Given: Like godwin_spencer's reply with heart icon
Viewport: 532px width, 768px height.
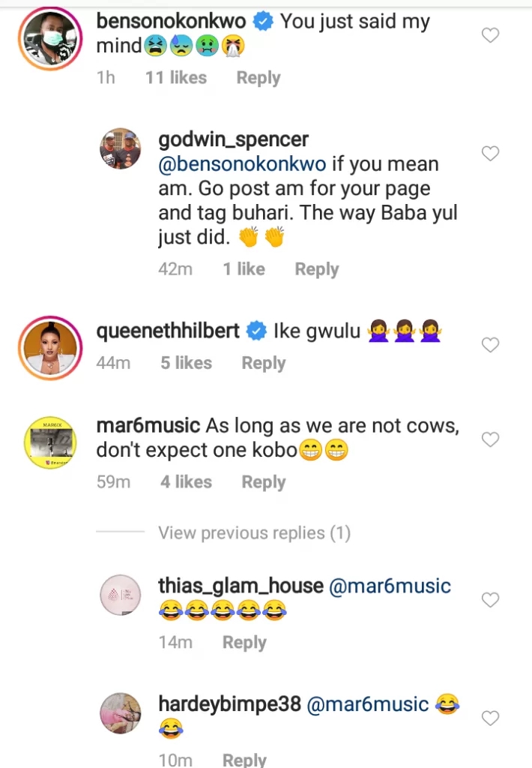Looking at the screenshot, I should [490, 154].
